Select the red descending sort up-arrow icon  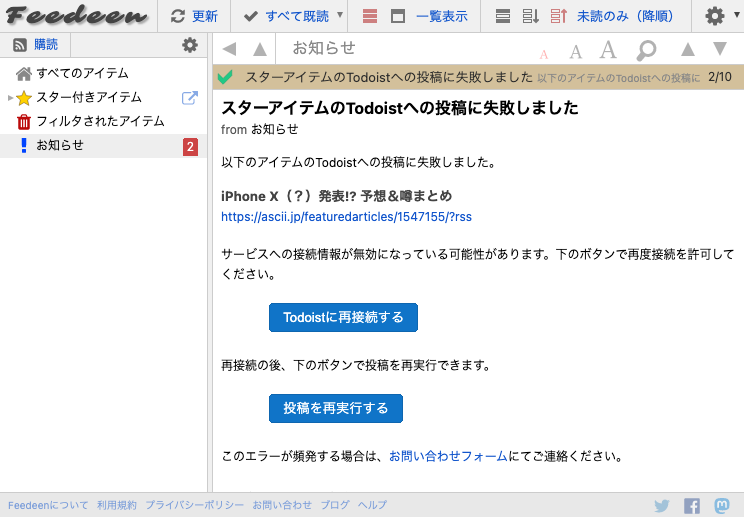558,16
